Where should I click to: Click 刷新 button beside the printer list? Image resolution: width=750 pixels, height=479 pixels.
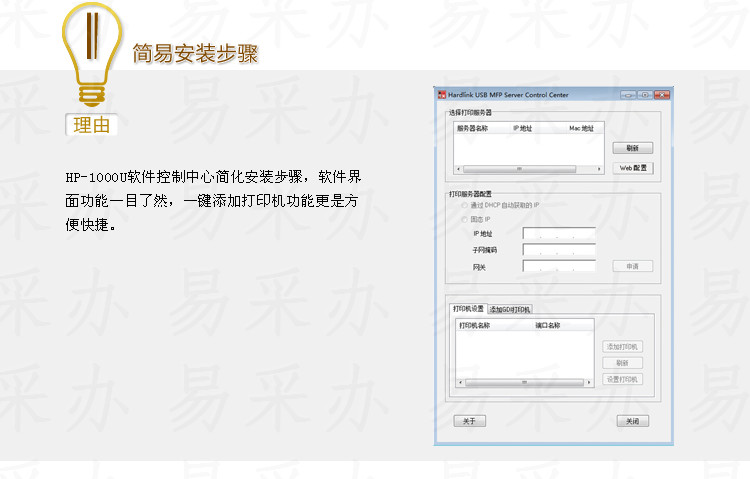(622, 363)
